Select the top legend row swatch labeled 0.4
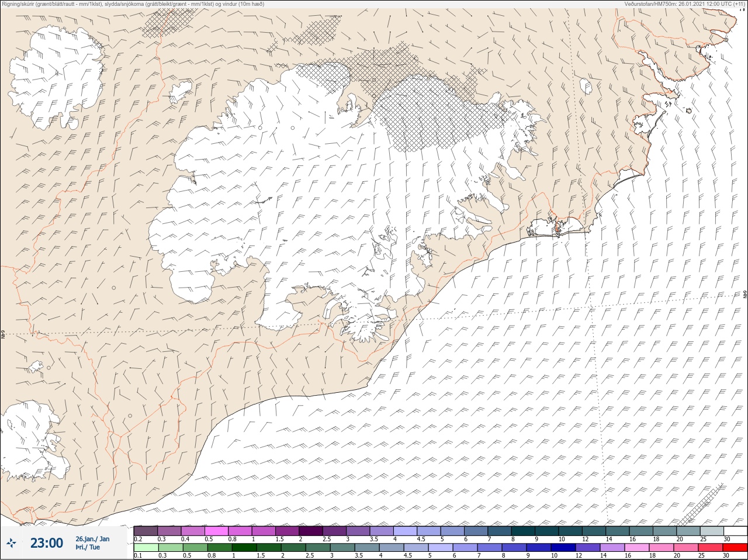Viewport: 748px width, 560px height. (x=193, y=531)
